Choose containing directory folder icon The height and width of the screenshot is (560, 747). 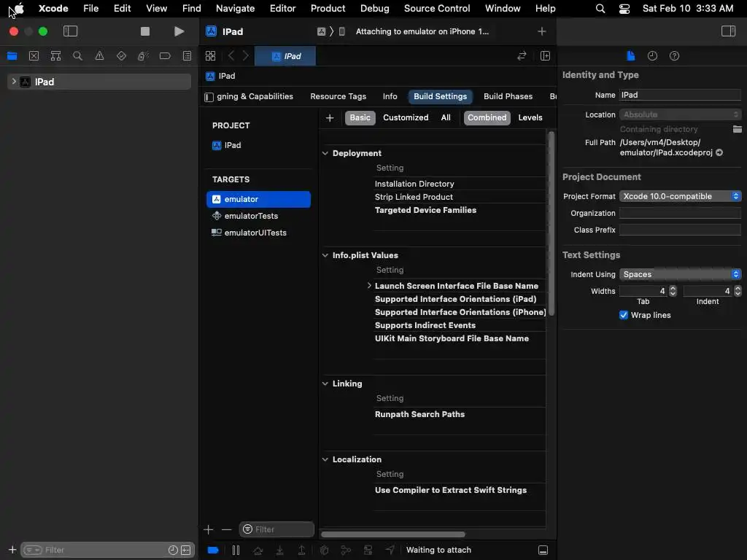tap(737, 129)
